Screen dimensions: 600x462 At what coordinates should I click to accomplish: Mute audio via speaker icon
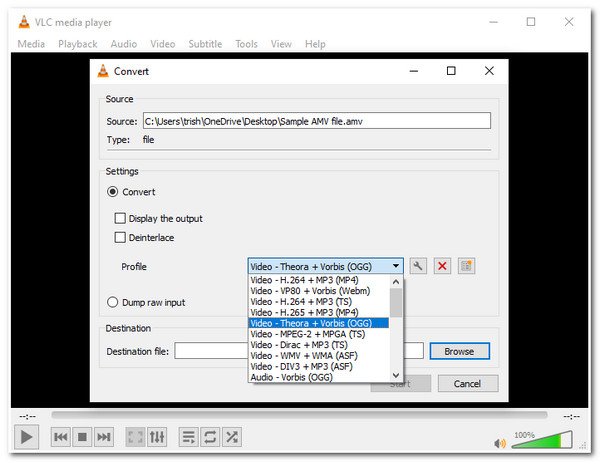pyautogui.click(x=499, y=443)
